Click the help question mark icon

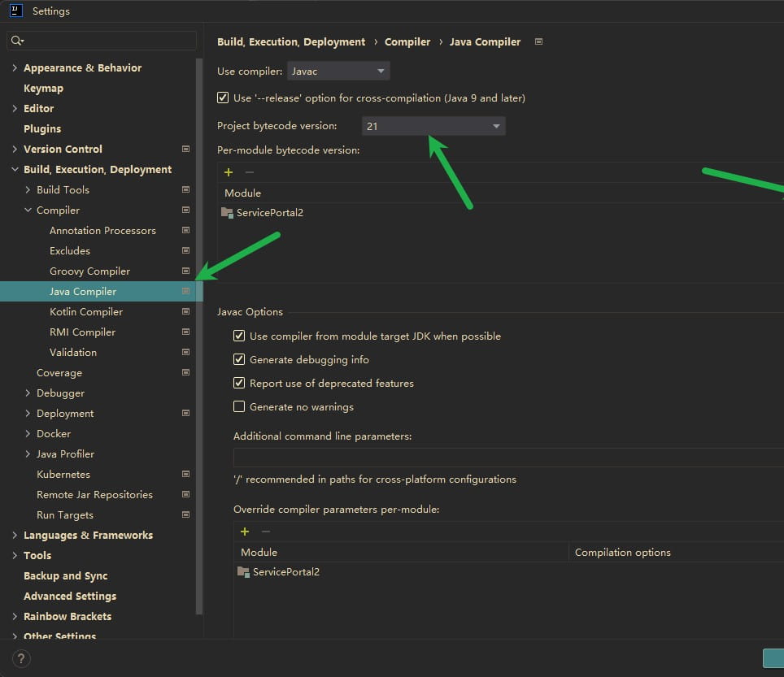pos(21,658)
